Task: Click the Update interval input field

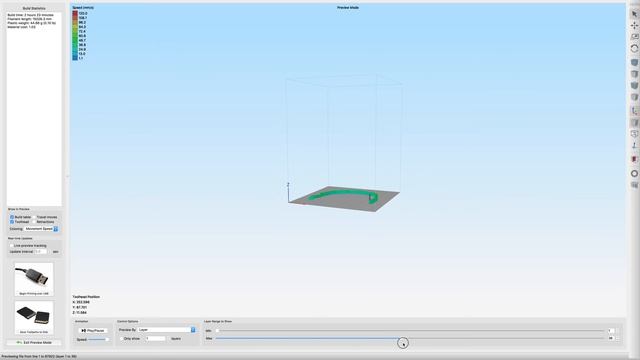Action: pyautogui.click(x=40, y=252)
